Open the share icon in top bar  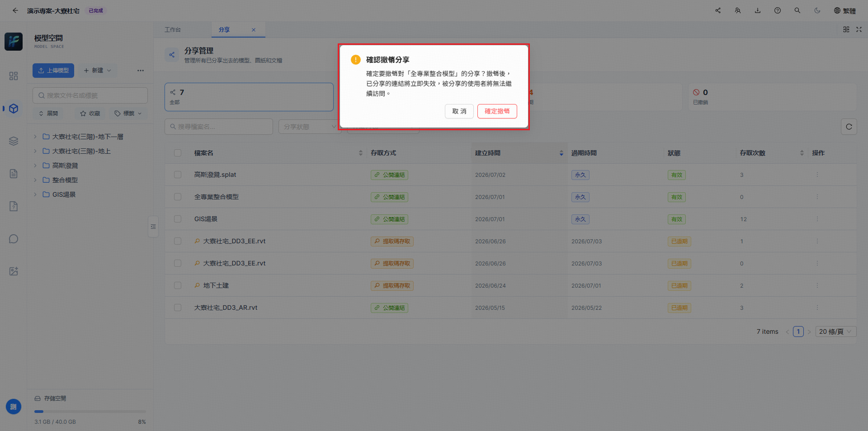click(718, 10)
